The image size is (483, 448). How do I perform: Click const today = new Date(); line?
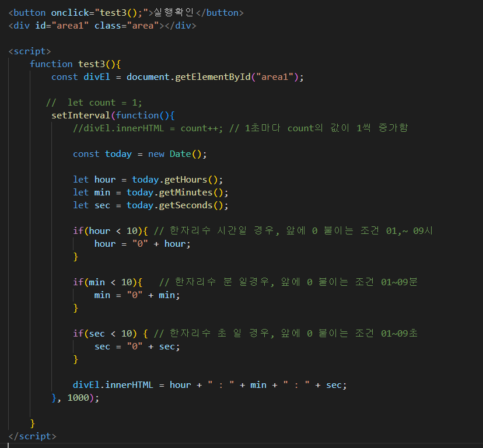point(140,154)
